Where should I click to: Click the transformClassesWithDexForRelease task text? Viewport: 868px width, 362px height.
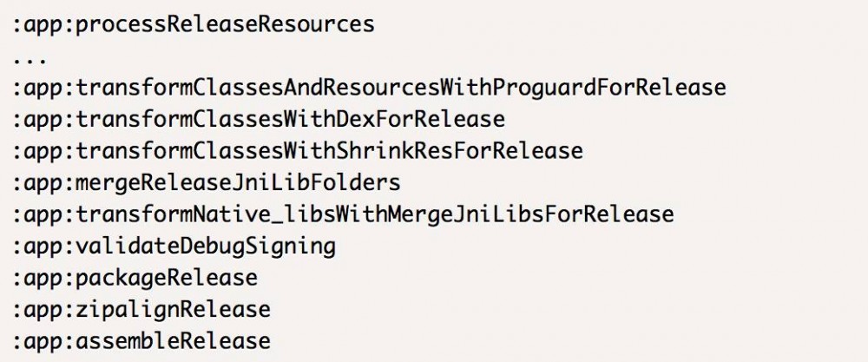point(290,119)
